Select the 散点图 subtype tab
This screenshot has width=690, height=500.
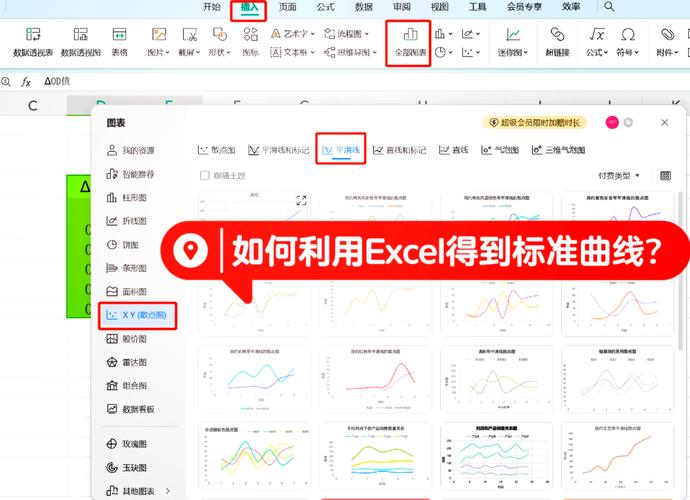pyautogui.click(x=217, y=150)
